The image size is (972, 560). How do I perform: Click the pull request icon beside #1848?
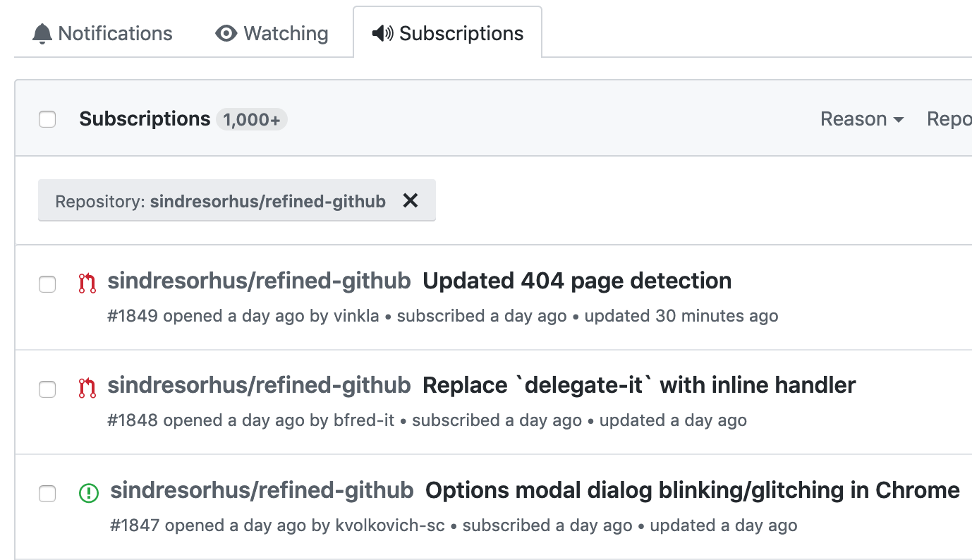86,386
